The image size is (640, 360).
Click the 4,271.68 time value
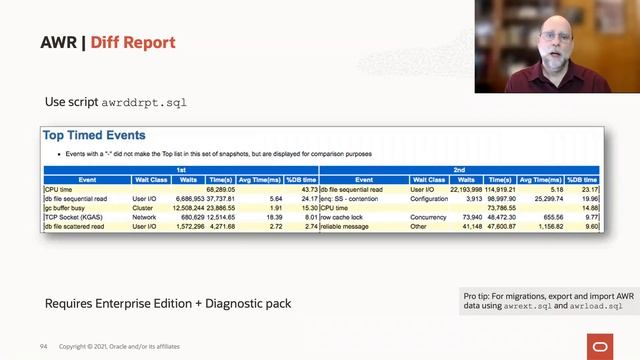point(222,227)
